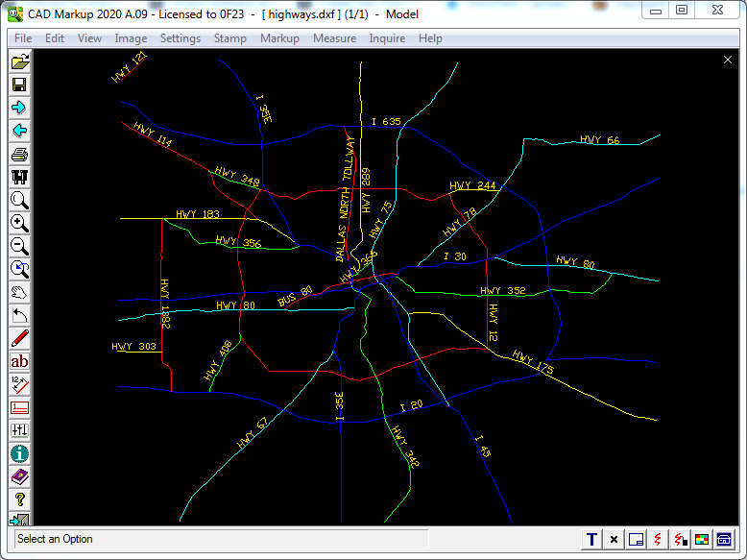Open the Inquire menu
Viewport: 747px width, 560px height.
[x=387, y=38]
